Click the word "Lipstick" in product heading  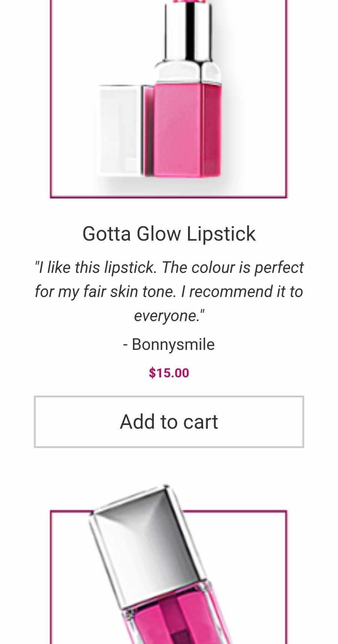[x=222, y=234]
